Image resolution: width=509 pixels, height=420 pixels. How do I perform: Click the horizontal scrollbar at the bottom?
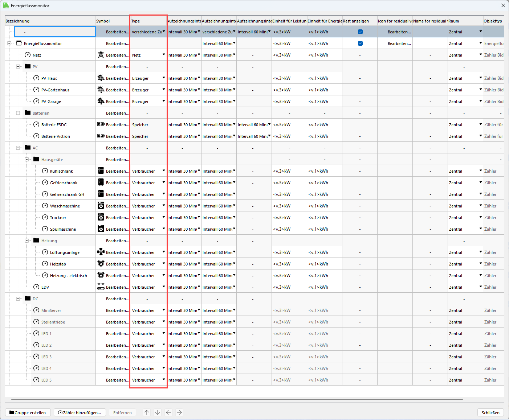(x=237, y=399)
